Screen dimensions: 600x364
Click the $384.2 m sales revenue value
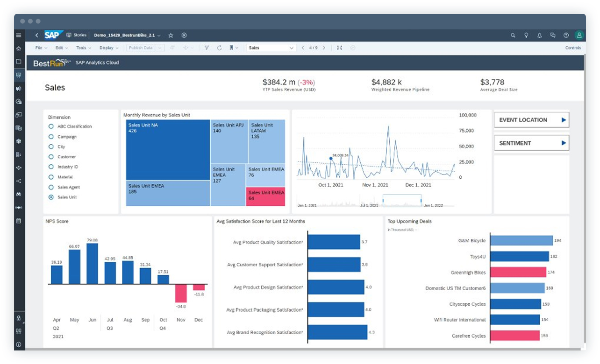[280, 82]
